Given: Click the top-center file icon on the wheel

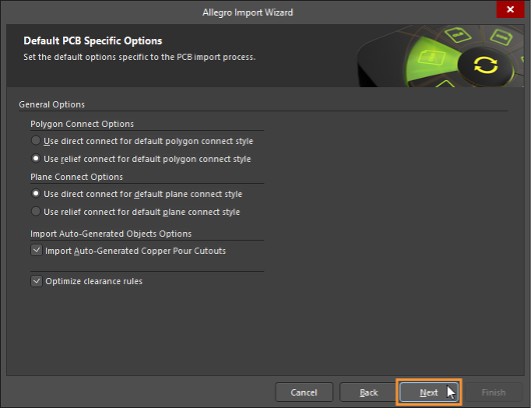Looking at the screenshot, I should pyautogui.click(x=458, y=35).
